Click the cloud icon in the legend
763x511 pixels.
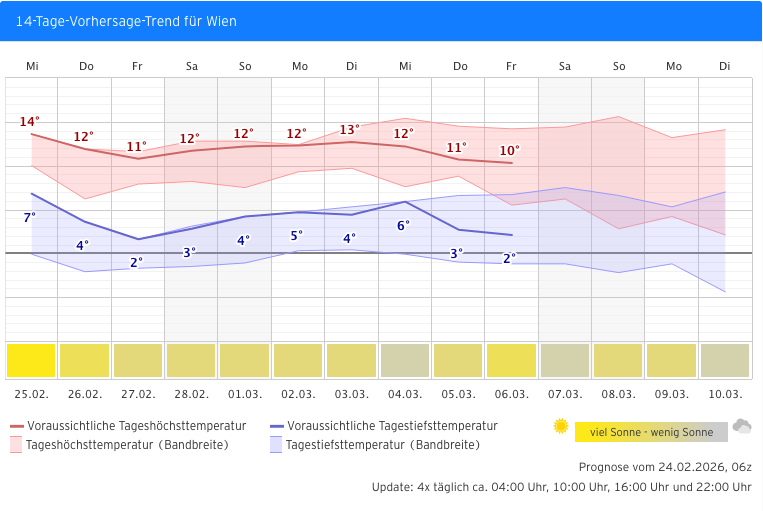[x=742, y=427]
